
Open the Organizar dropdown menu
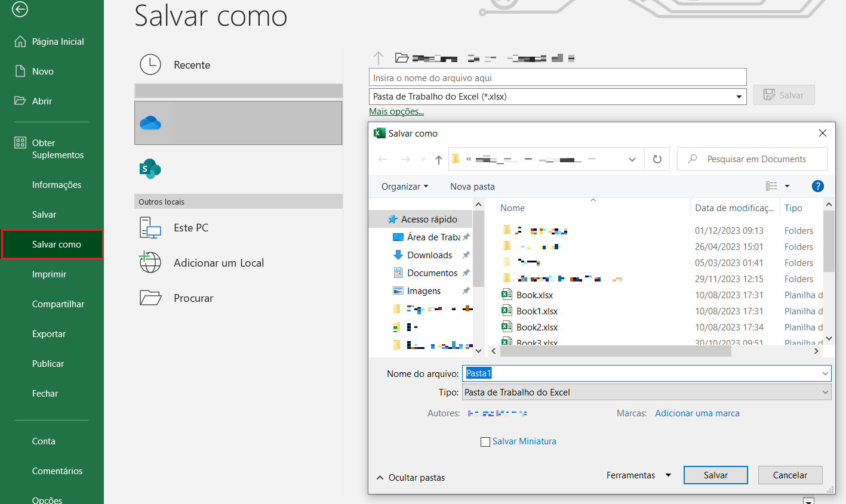point(405,187)
